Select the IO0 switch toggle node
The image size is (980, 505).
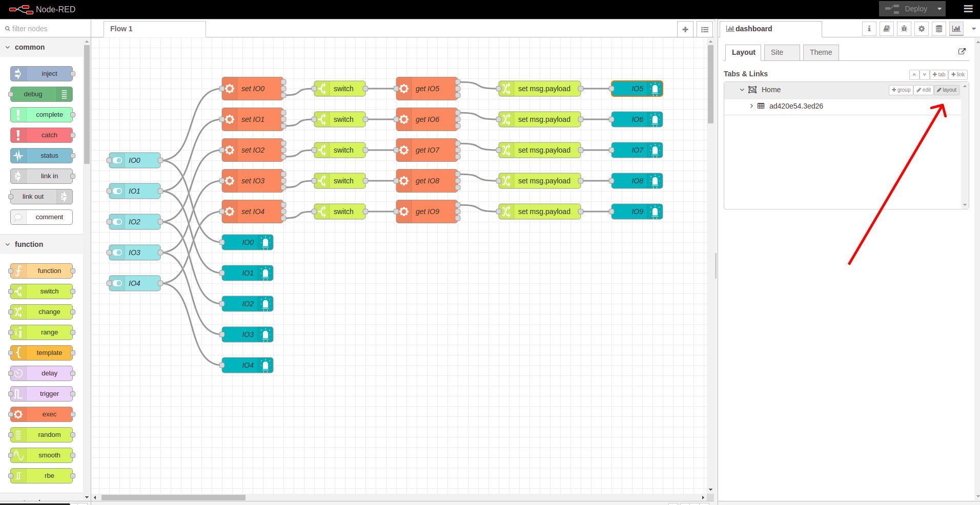[x=134, y=160]
